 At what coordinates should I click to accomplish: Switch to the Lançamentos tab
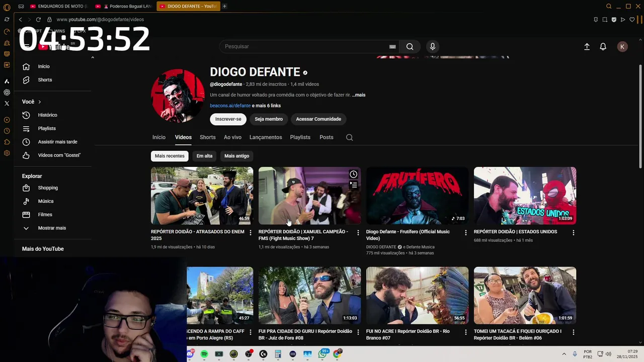coord(266,137)
